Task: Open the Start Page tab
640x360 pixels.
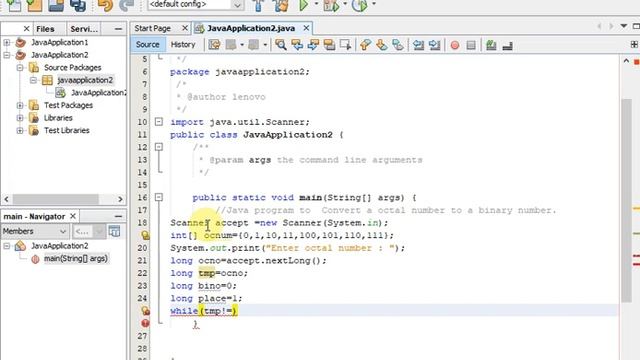Action: (153, 28)
